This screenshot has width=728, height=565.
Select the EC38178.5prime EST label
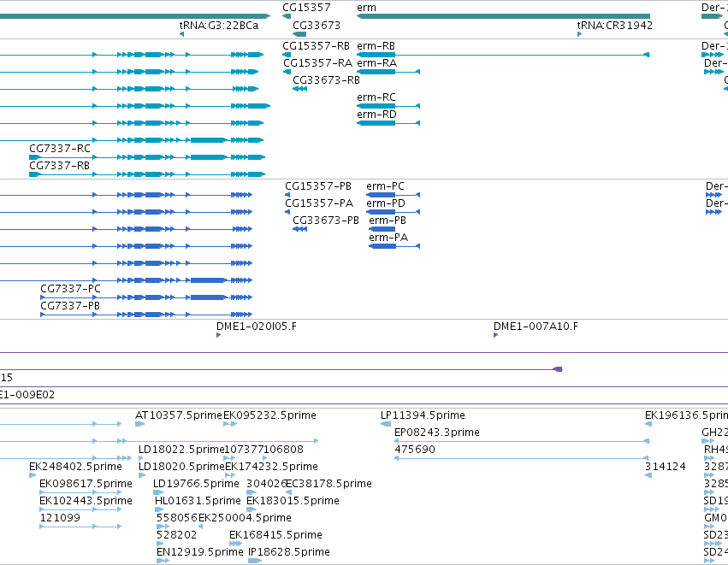[x=328, y=484]
